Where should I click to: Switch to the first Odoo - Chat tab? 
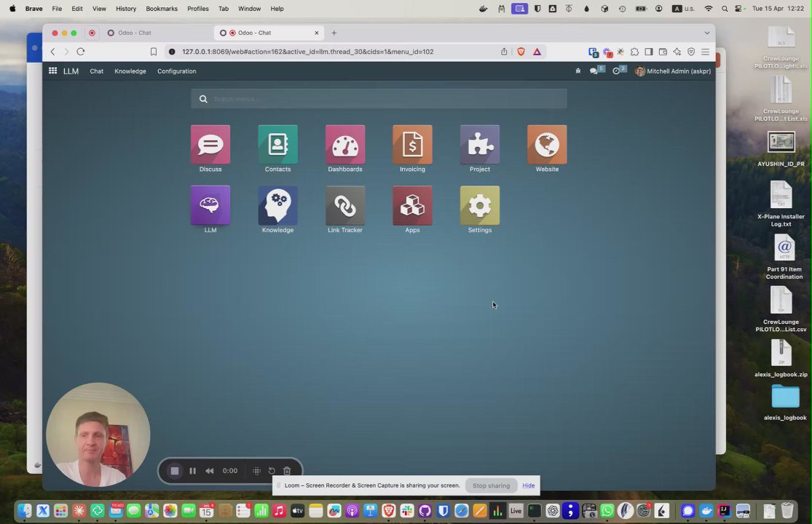click(x=154, y=33)
